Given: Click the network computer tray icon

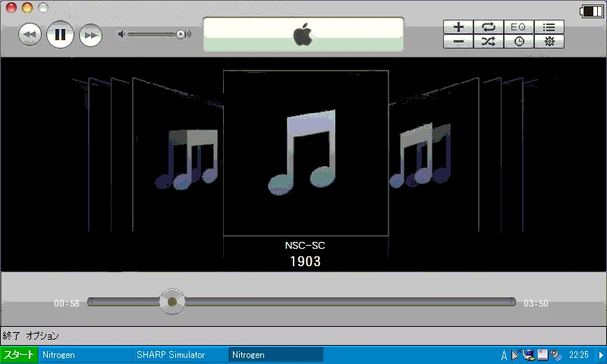Looking at the screenshot, I should [x=529, y=355].
